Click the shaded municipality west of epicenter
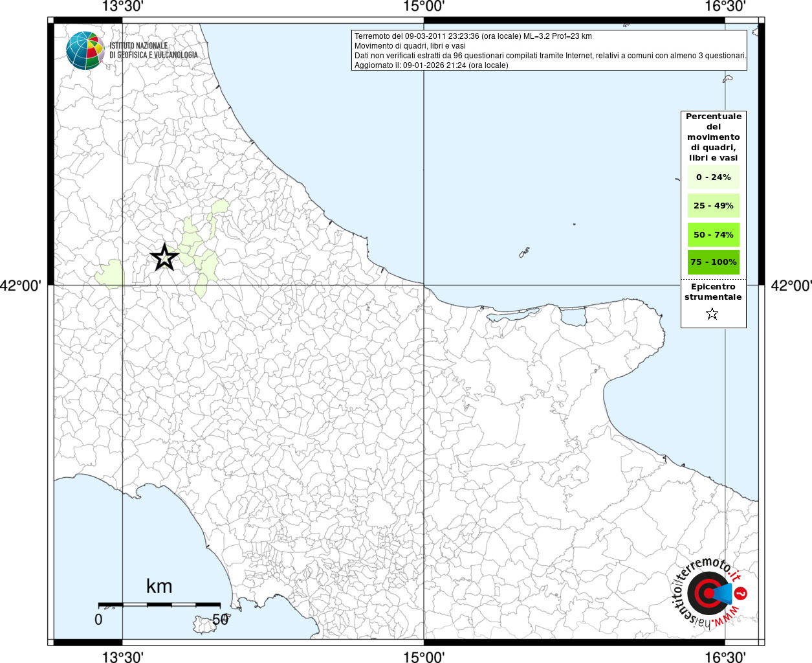The height and width of the screenshot is (663, 812). point(110,274)
